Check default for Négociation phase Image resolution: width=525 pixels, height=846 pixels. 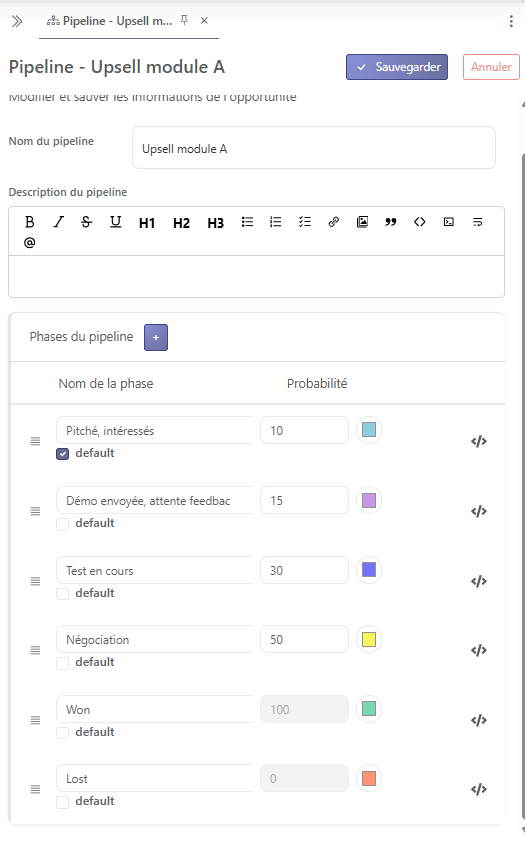(x=63, y=663)
